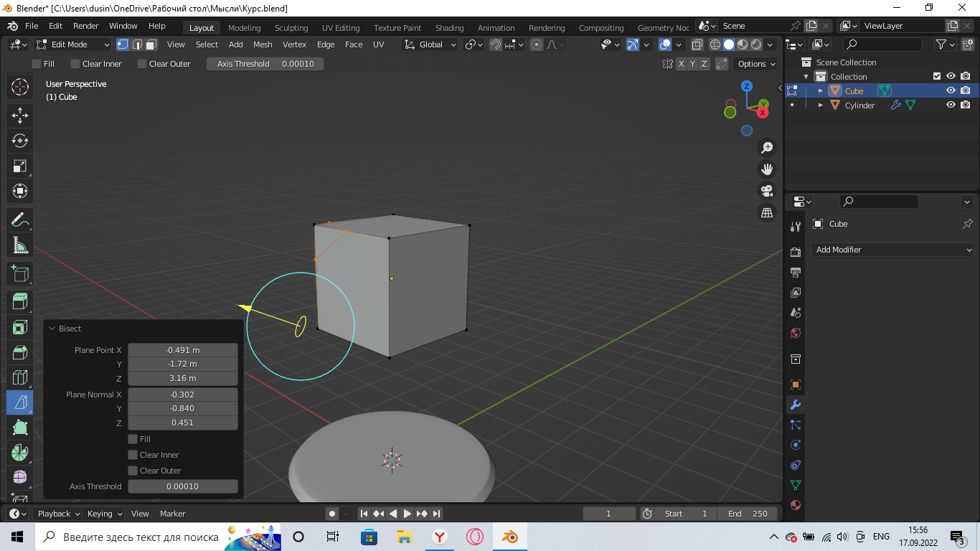The width and height of the screenshot is (980, 551).
Task: Restrict mirroring to the X axis
Action: 682,63
